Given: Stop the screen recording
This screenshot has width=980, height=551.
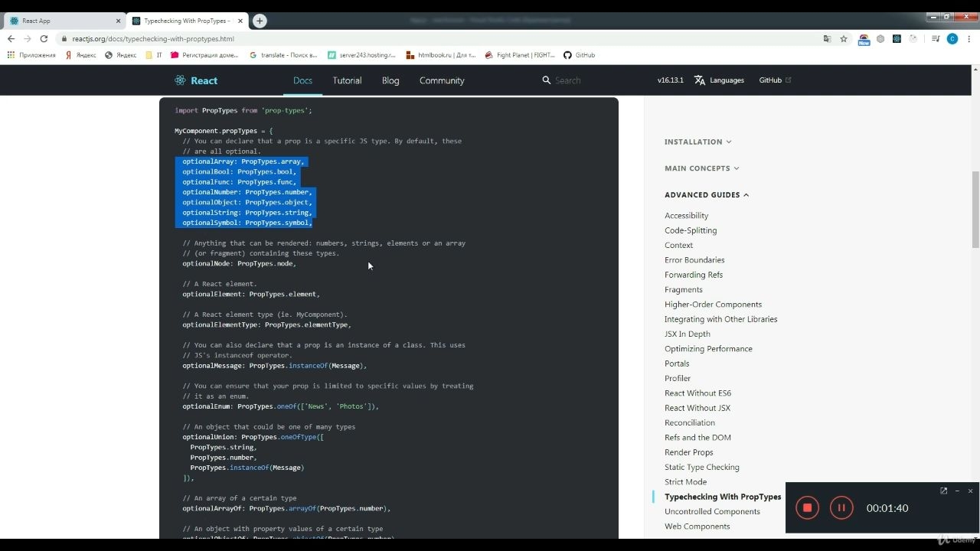Looking at the screenshot, I should coord(807,507).
